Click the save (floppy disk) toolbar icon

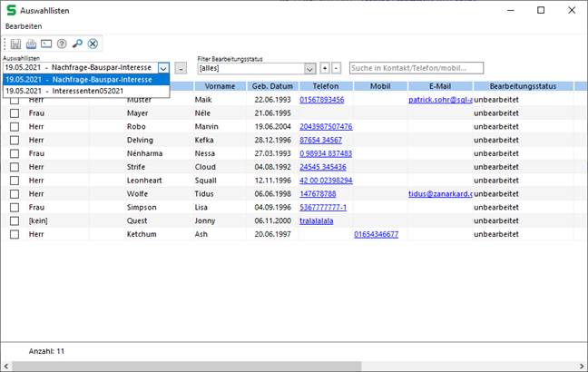click(15, 44)
